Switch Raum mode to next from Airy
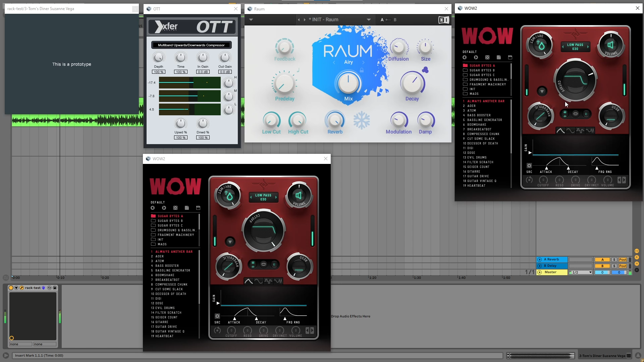 (x=363, y=62)
